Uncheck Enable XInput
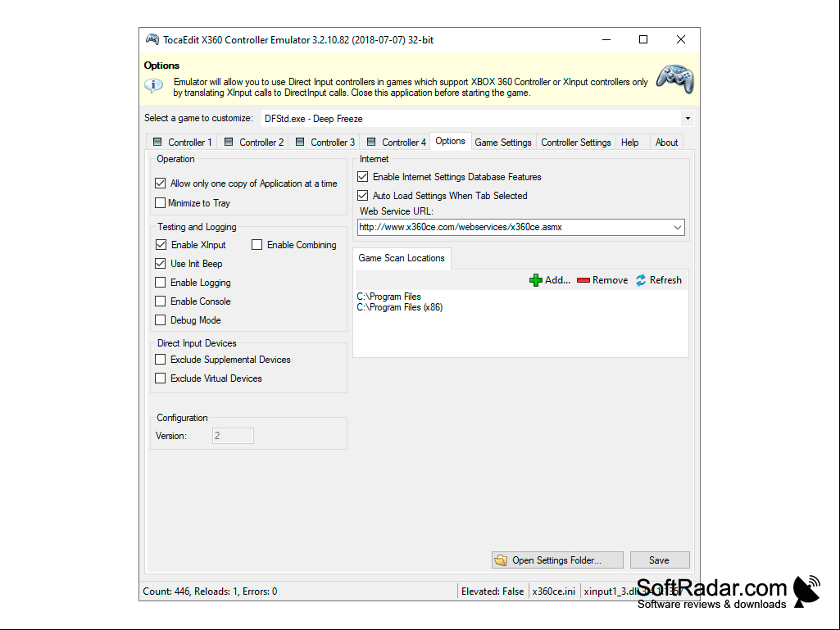840x630 pixels. point(161,245)
